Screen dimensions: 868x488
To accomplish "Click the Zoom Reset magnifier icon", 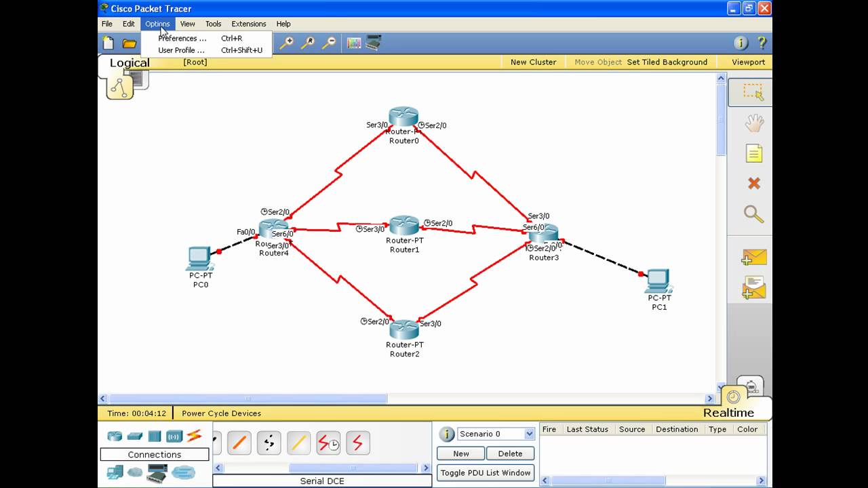I will point(308,43).
